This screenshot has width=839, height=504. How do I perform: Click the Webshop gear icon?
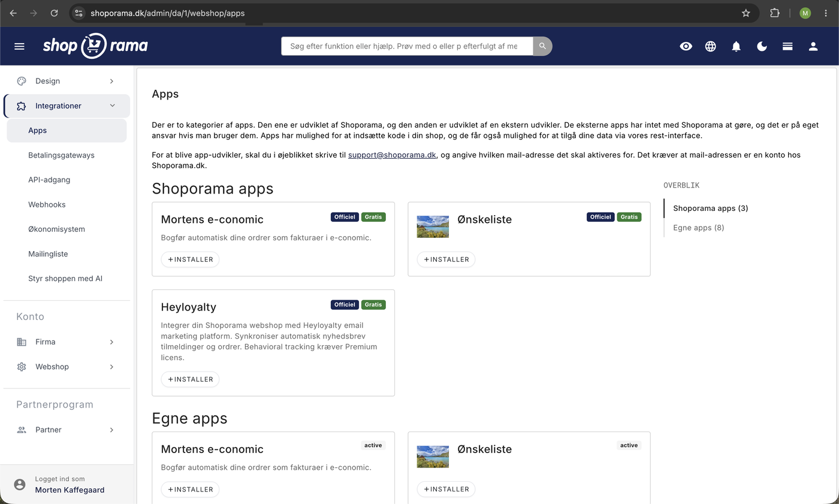pos(22,367)
